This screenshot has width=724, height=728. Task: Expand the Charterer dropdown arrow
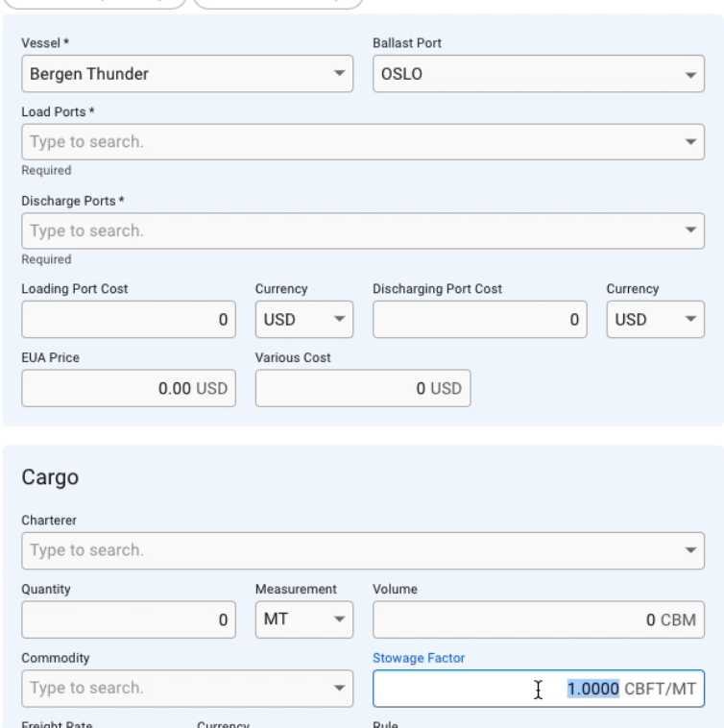(689, 550)
